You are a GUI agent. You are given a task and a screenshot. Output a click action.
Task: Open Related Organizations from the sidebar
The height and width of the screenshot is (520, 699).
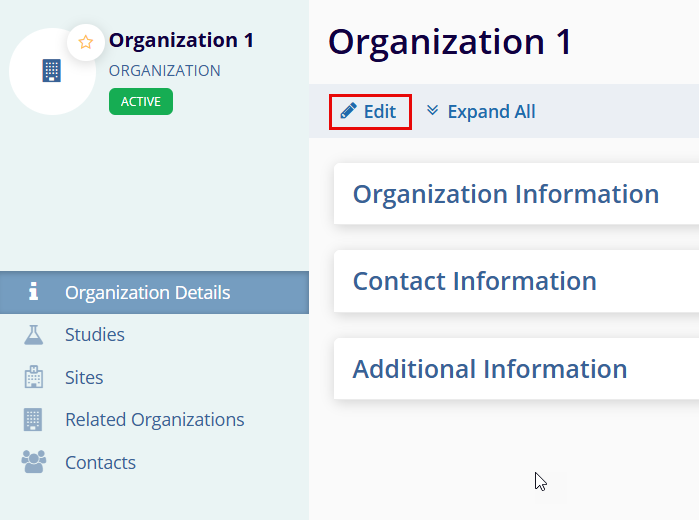click(154, 420)
